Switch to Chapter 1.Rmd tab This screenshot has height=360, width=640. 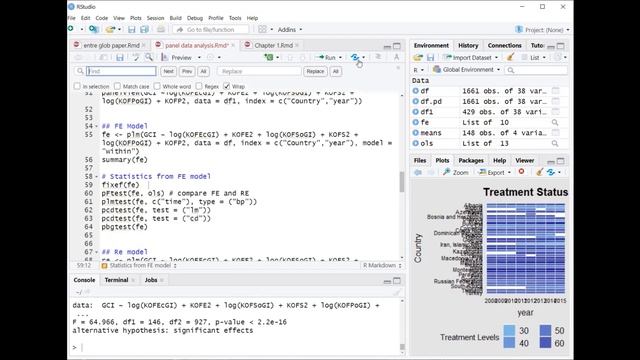click(x=273, y=45)
